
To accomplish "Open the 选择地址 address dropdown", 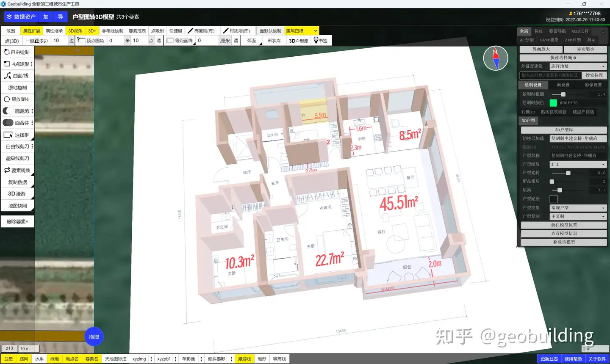I will coord(578,66).
